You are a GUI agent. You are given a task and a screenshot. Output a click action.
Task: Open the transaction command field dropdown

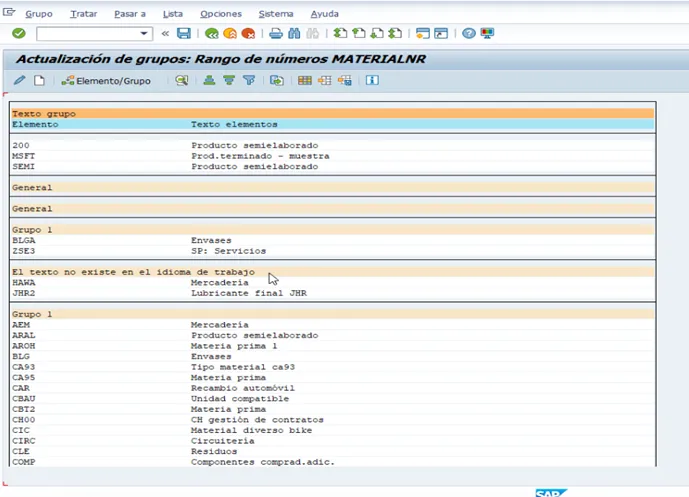144,33
